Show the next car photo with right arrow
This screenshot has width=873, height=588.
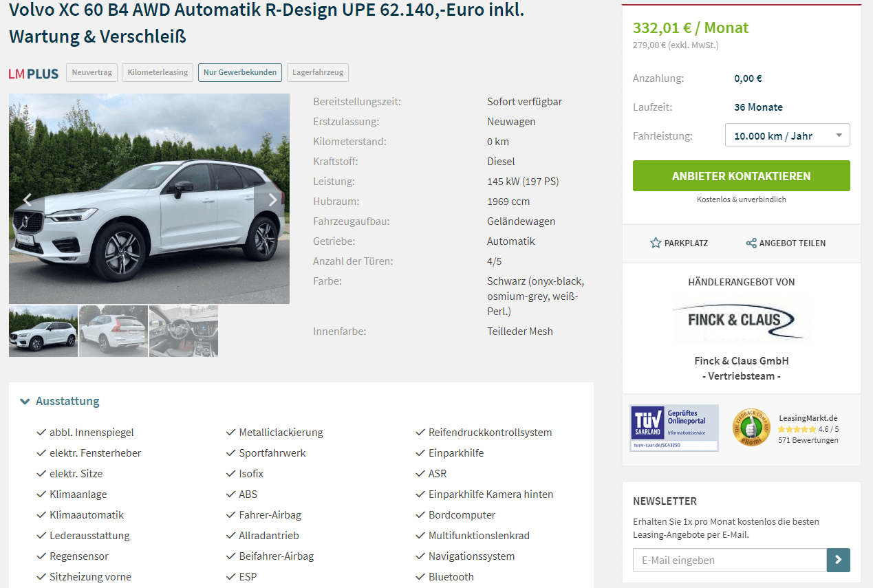(272, 200)
